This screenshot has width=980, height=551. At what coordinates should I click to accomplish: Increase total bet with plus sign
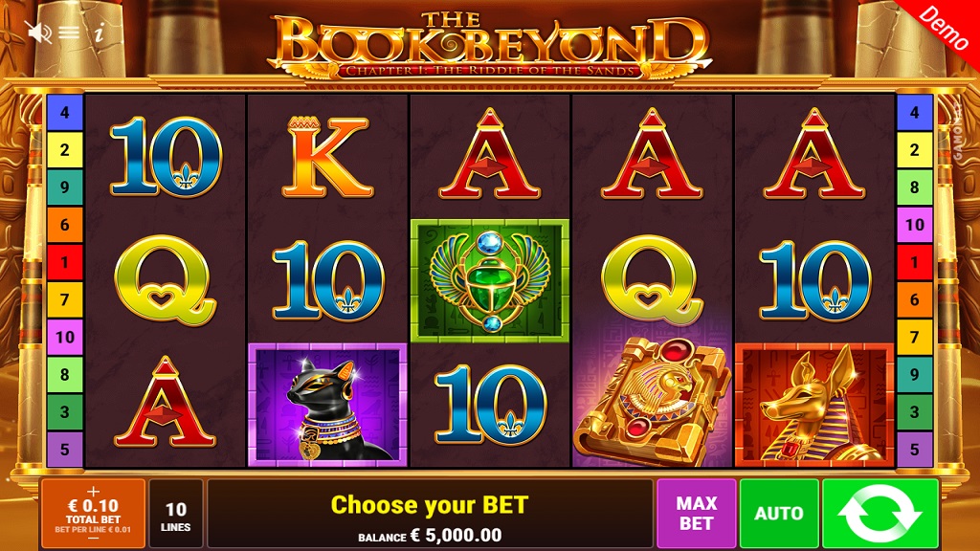click(x=93, y=492)
